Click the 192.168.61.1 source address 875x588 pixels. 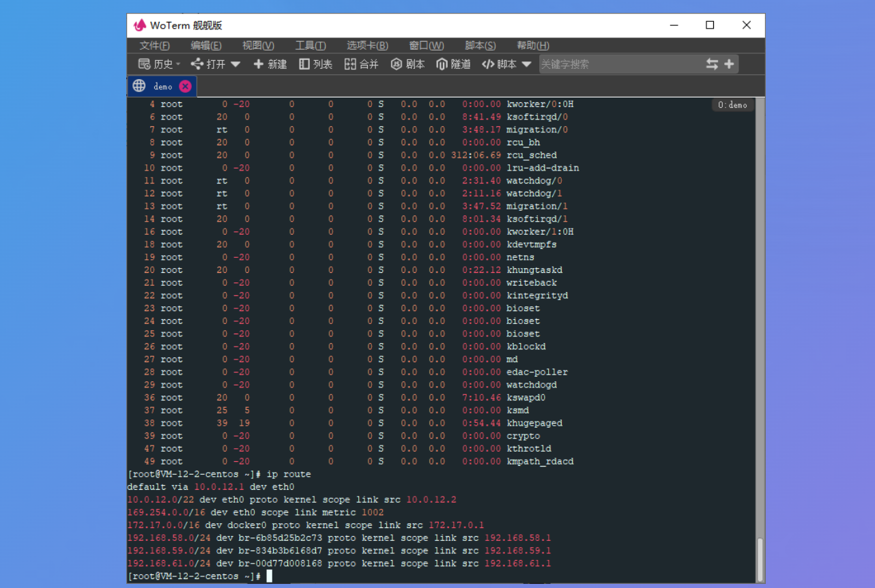coord(518,563)
